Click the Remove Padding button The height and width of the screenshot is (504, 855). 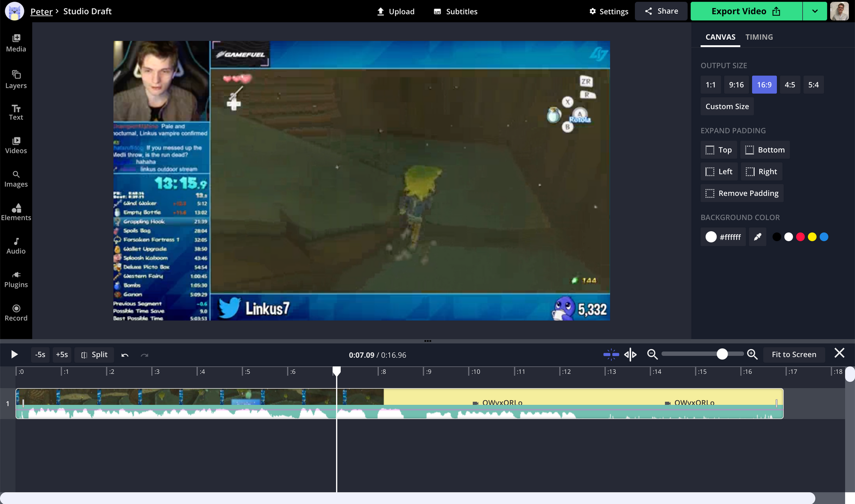pyautogui.click(x=742, y=193)
